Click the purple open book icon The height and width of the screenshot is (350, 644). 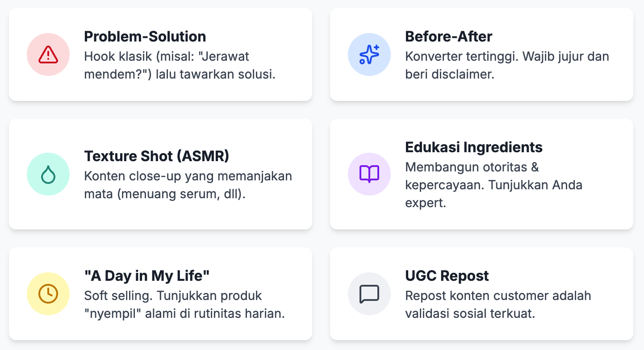[369, 174]
